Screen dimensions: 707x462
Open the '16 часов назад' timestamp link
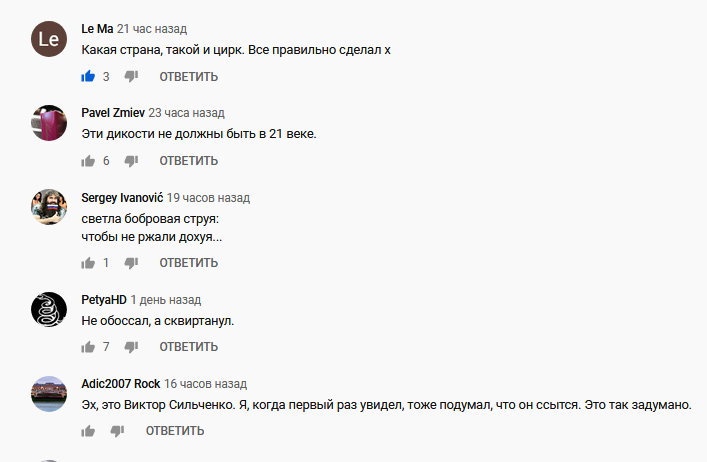pos(205,384)
